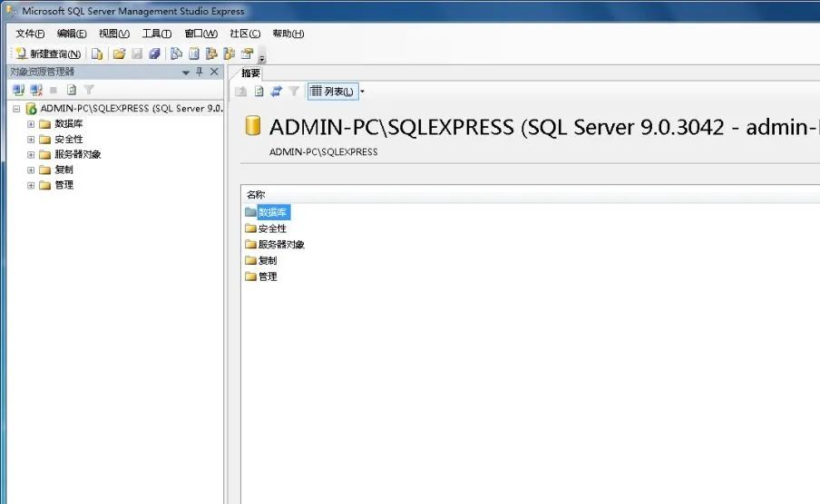Click the Up one level icon in Summary toolbar
This screenshot has width=820, height=504.
[240, 92]
